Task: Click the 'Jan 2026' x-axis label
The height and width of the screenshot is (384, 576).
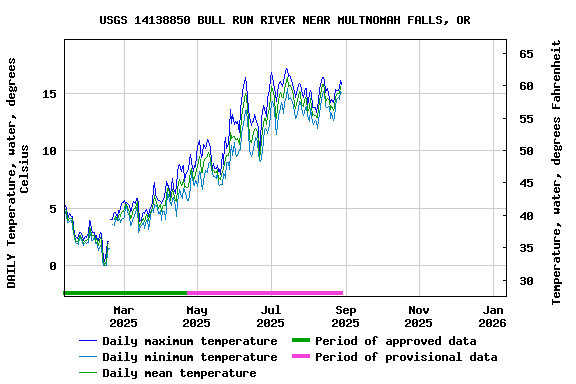Action: (492, 316)
